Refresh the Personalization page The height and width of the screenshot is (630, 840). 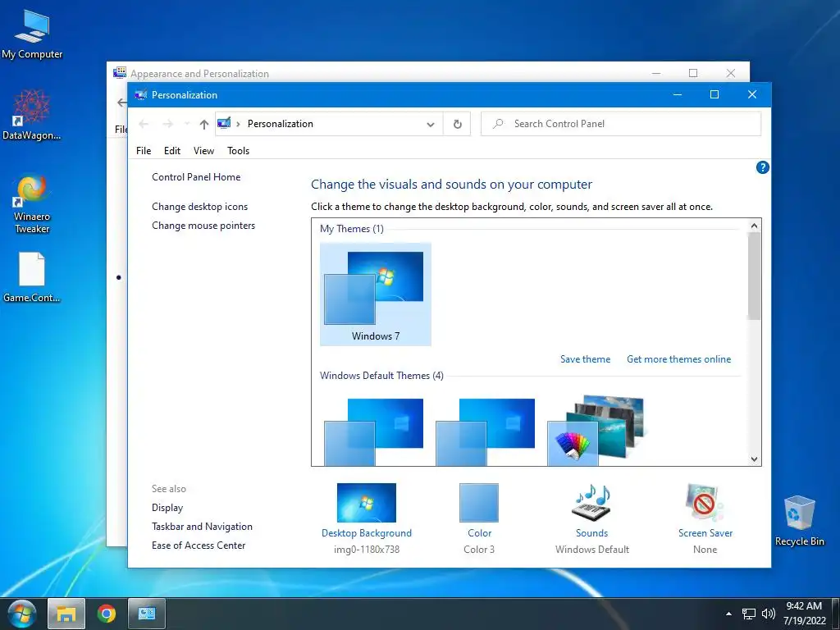(458, 125)
